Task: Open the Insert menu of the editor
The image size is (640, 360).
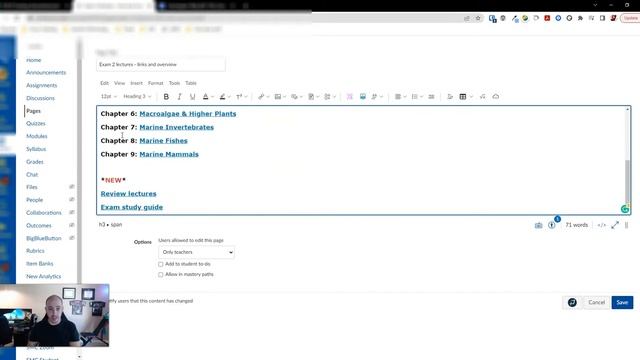Action: [x=136, y=83]
